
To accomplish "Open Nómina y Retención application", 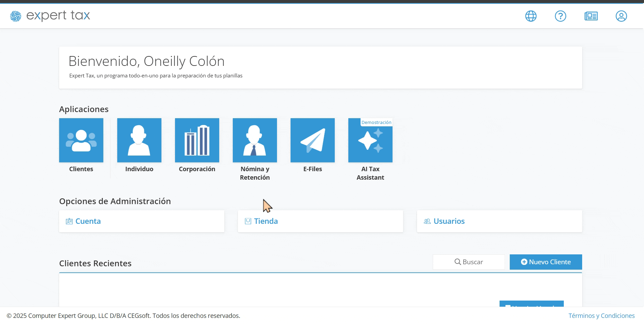I will pyautogui.click(x=255, y=140).
